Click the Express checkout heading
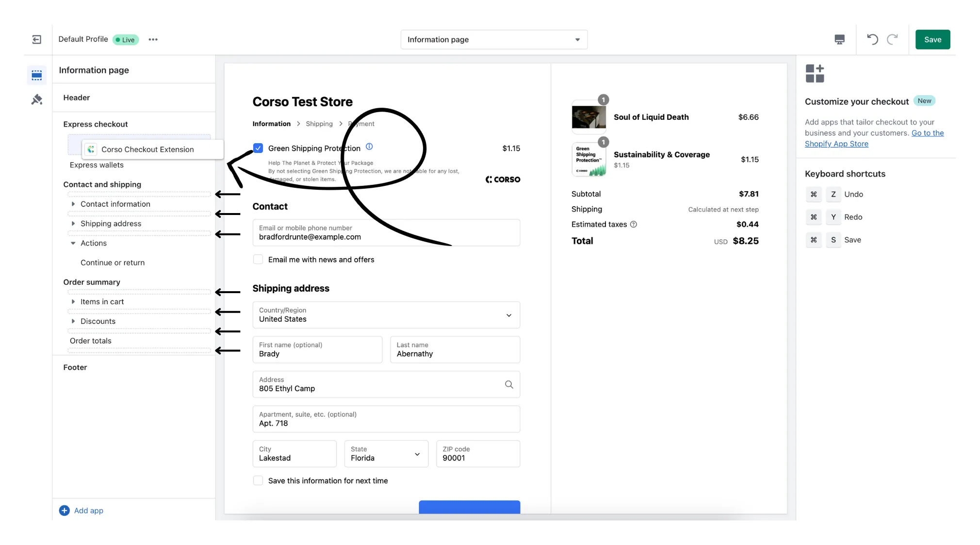The width and height of the screenshot is (980, 545). coord(95,124)
